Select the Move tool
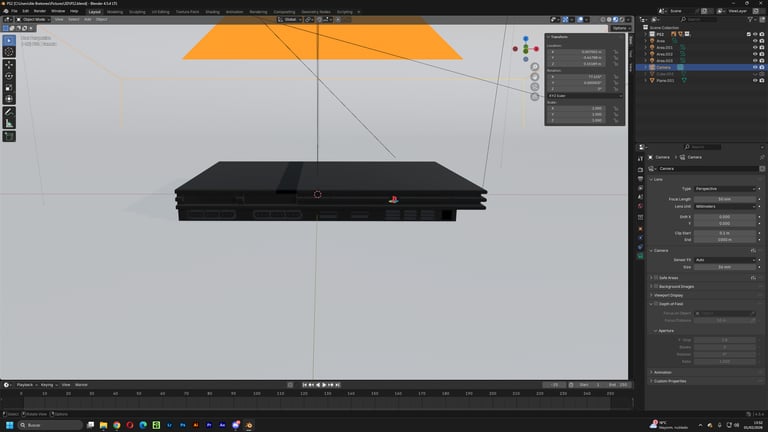 (x=9, y=65)
